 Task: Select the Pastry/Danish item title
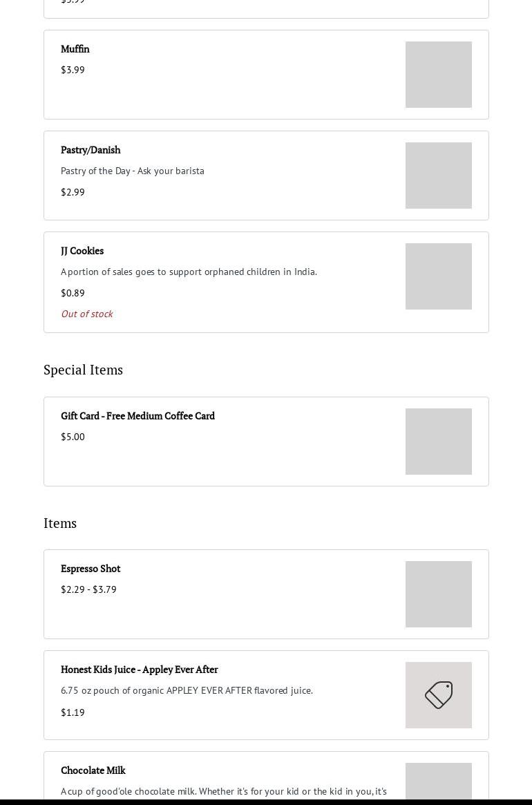91,150
